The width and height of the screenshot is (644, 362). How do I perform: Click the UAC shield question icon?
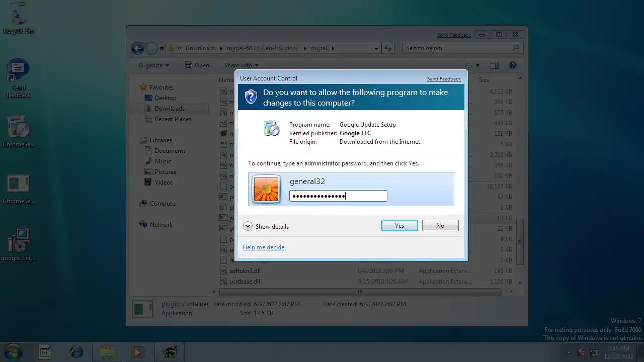(251, 97)
